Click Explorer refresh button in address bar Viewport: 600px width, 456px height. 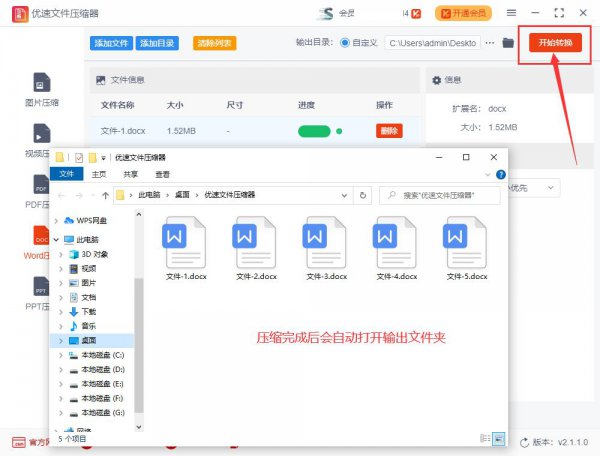363,195
